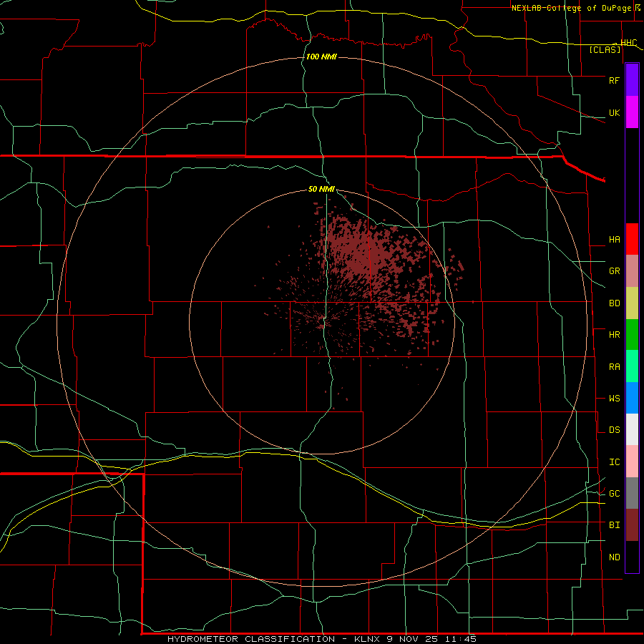This screenshot has height=644, width=644.
Task: Click the light pink IC legend color block
Action: 632,462
